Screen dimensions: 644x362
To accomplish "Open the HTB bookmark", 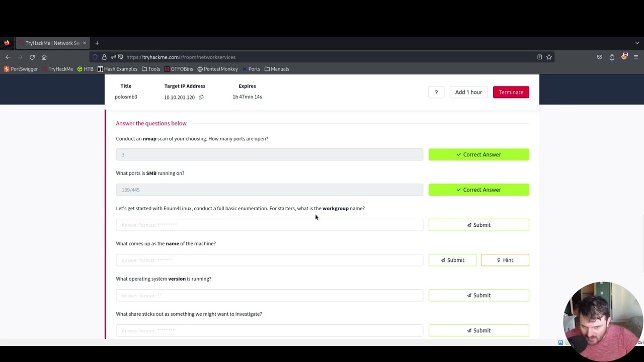I will pos(85,69).
